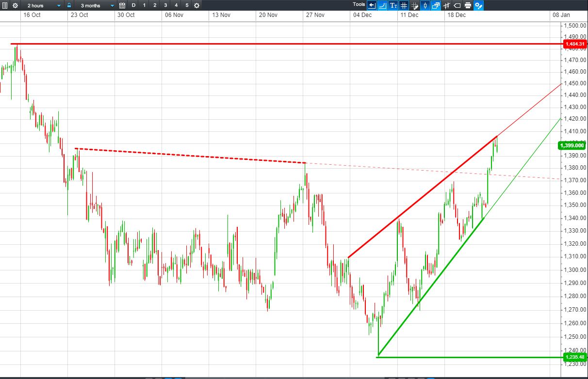
Task: Open the compare candlesticks icon
Action: tap(446, 5)
